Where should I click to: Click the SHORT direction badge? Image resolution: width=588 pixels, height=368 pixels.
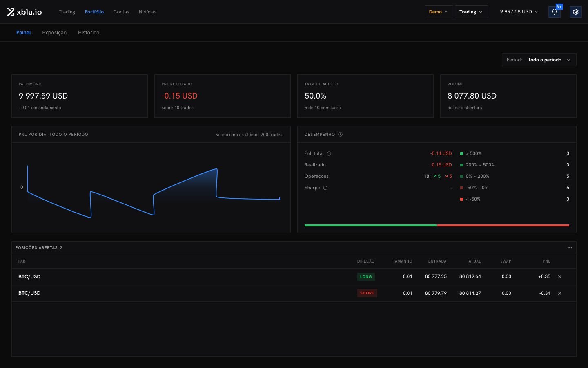[367, 293]
